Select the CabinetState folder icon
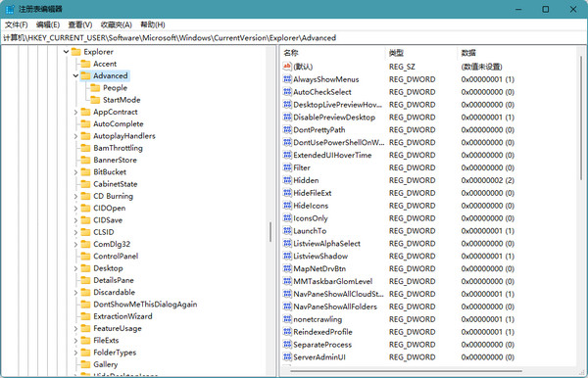 coord(86,184)
